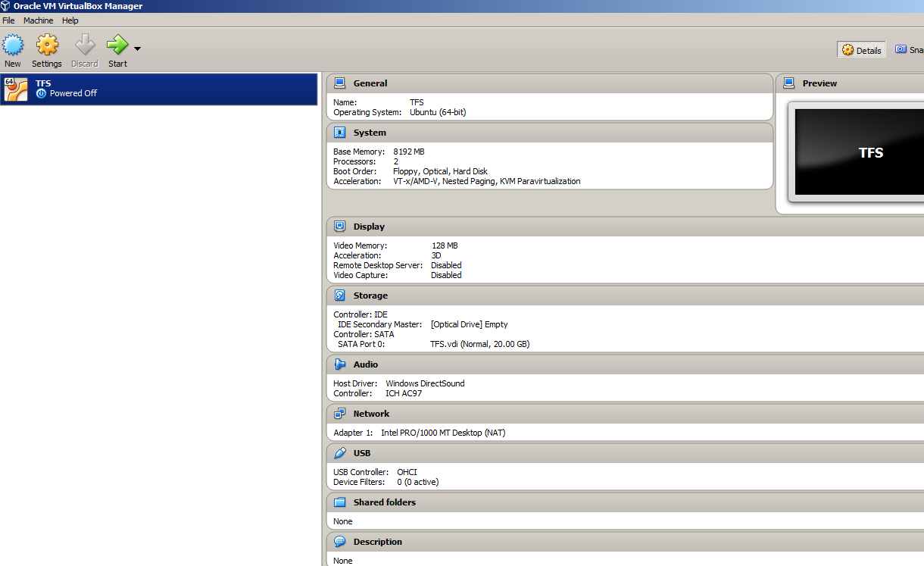Image resolution: width=924 pixels, height=566 pixels.
Task: Click '[Optical Drive] Empty' entry
Action: 469,324
